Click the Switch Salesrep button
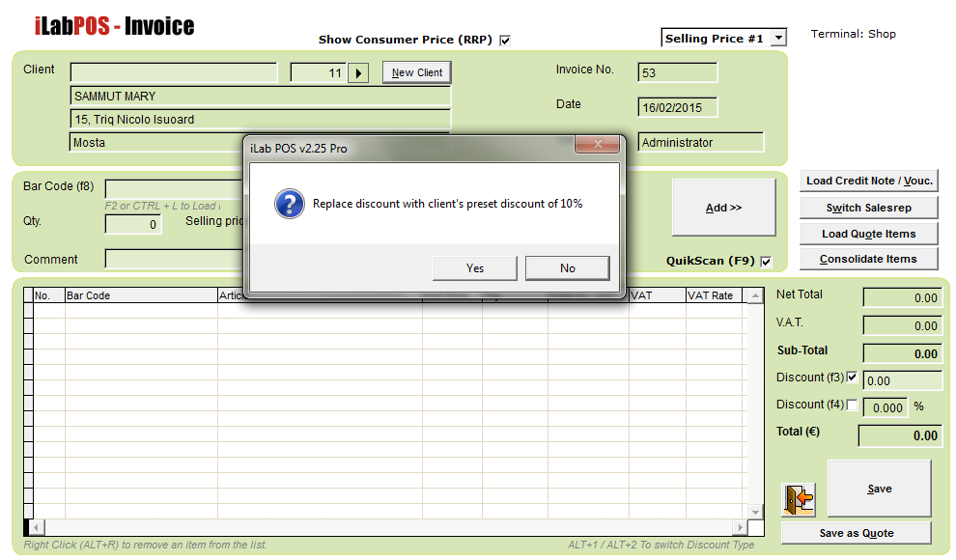The image size is (956, 560). [x=869, y=208]
